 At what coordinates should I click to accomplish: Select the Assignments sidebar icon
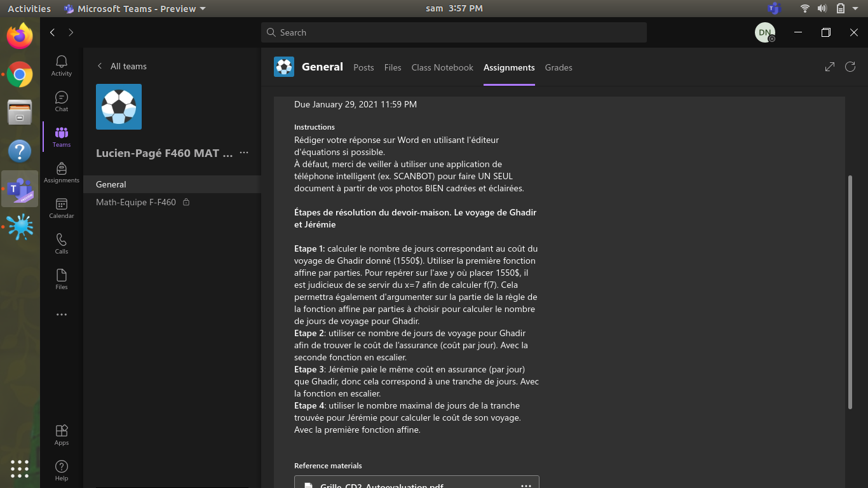tap(62, 172)
